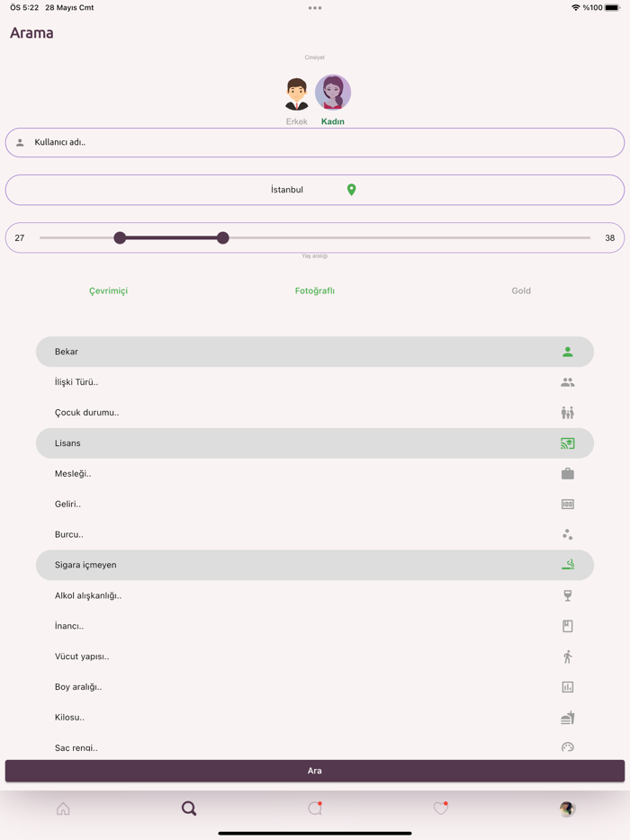The image size is (630, 840).
Task: Tap the heart likes icon in bottom bar
Action: click(x=440, y=809)
